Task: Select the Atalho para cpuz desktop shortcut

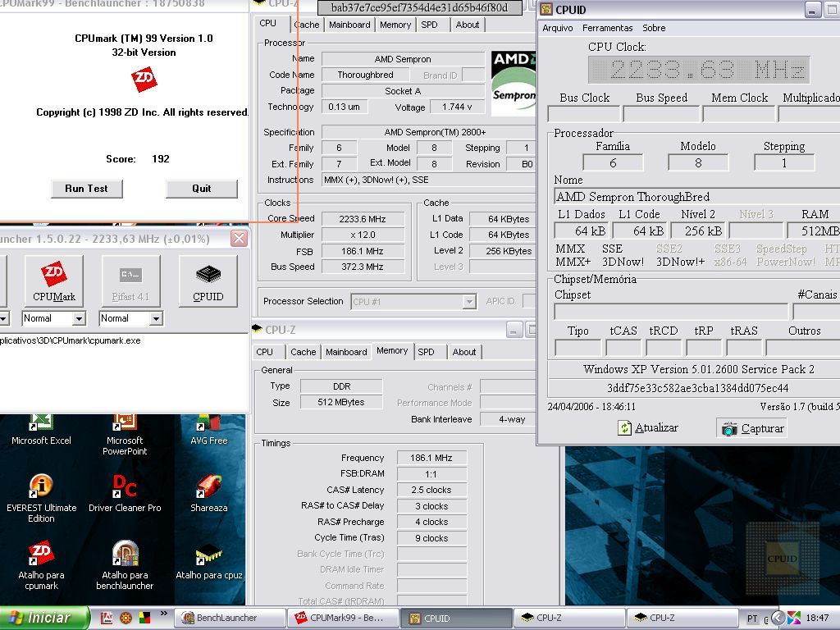Action: [209, 561]
